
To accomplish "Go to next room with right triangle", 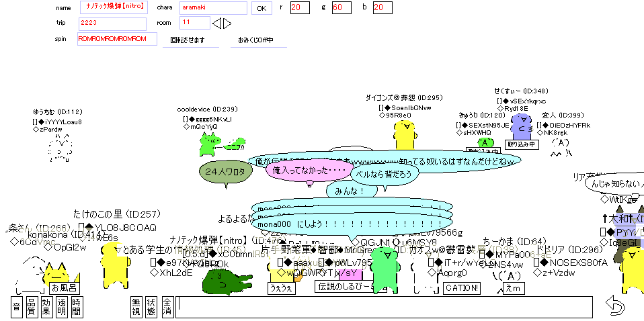I will (227, 24).
